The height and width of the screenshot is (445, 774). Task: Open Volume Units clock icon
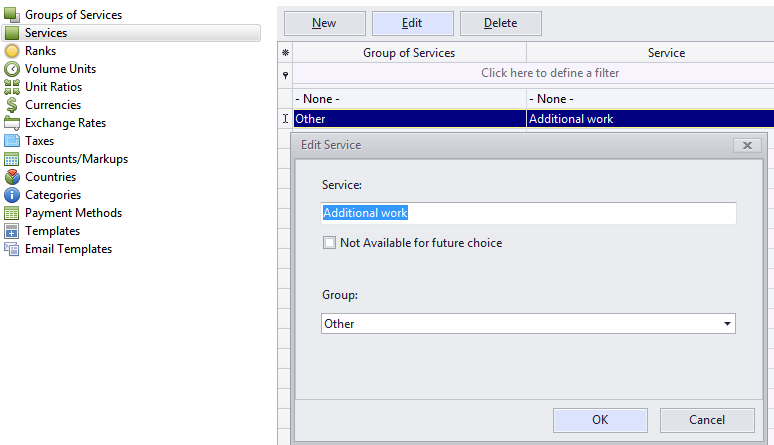[x=12, y=69]
